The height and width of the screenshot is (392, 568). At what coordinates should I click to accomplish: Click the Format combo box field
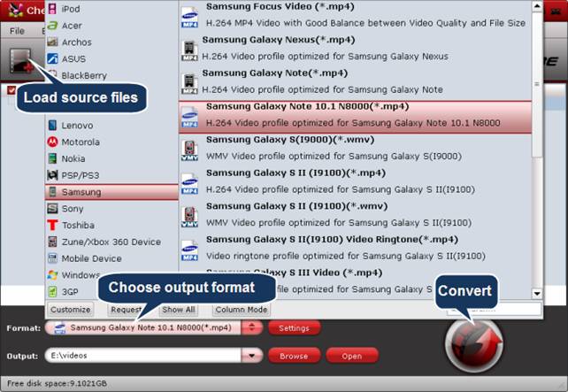pyautogui.click(x=154, y=328)
